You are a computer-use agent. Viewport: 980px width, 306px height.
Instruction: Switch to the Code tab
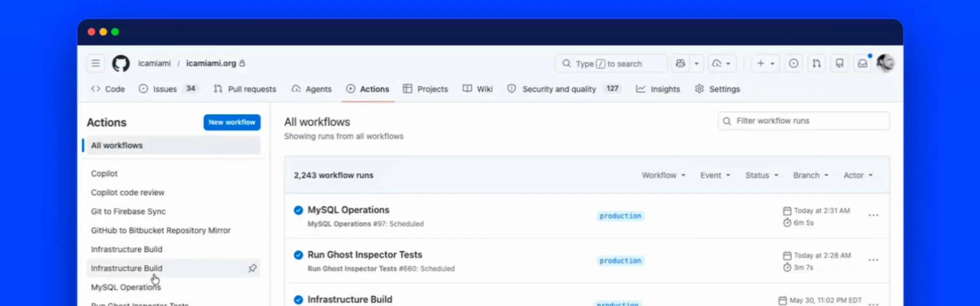108,89
